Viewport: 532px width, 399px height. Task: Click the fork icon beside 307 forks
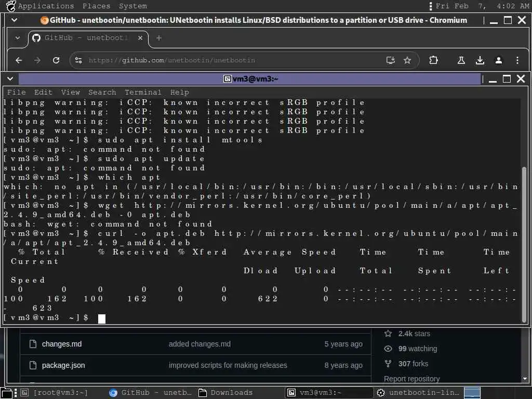point(388,364)
